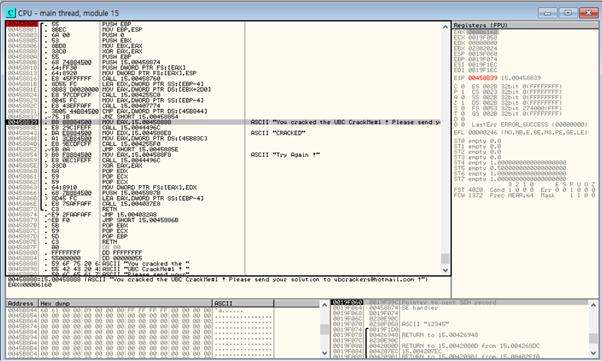This screenshot has width=602, height=361.
Task: Click stack pane scroll up arrow
Action: pos(593,305)
